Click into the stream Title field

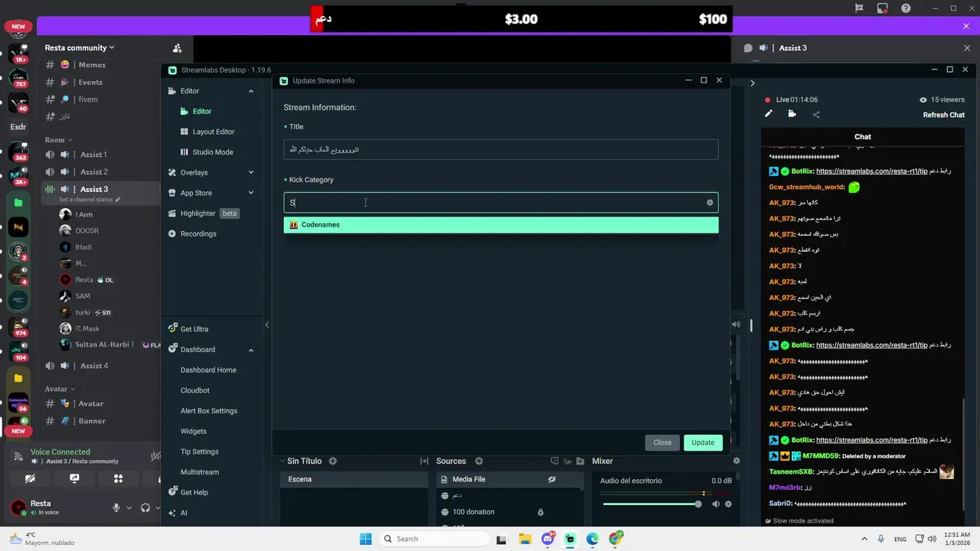click(501, 149)
